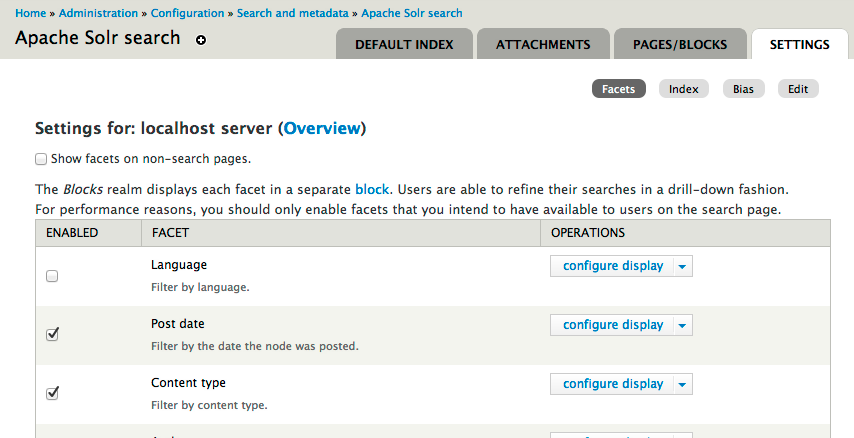Open the Bias secondary tab
The height and width of the screenshot is (438, 854).
click(x=743, y=89)
